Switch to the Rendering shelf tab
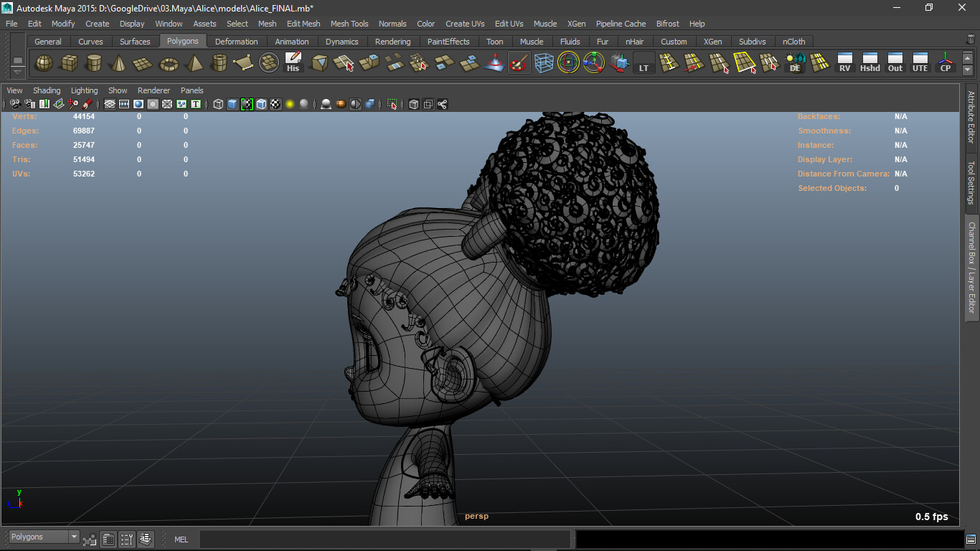The width and height of the screenshot is (980, 551). point(392,42)
